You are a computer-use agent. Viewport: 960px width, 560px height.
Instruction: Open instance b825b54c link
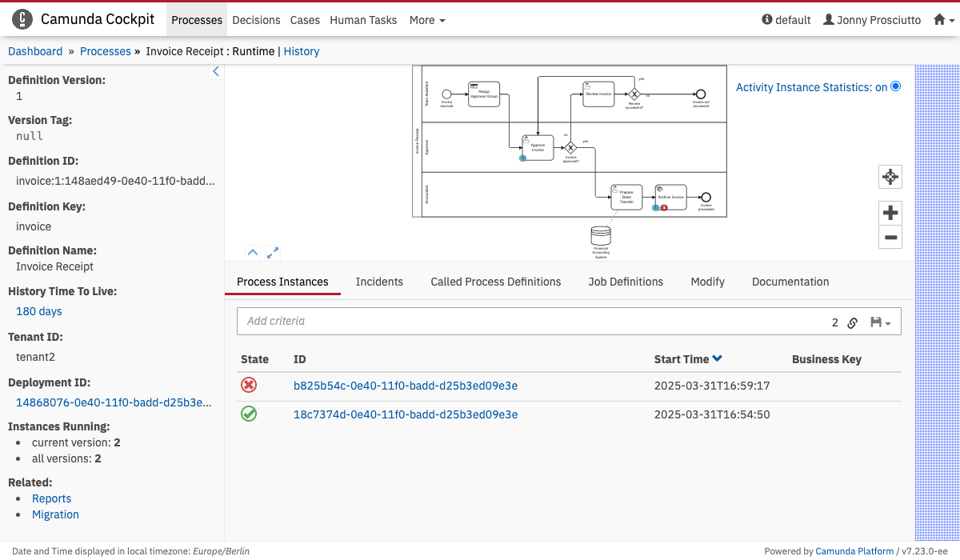point(405,386)
